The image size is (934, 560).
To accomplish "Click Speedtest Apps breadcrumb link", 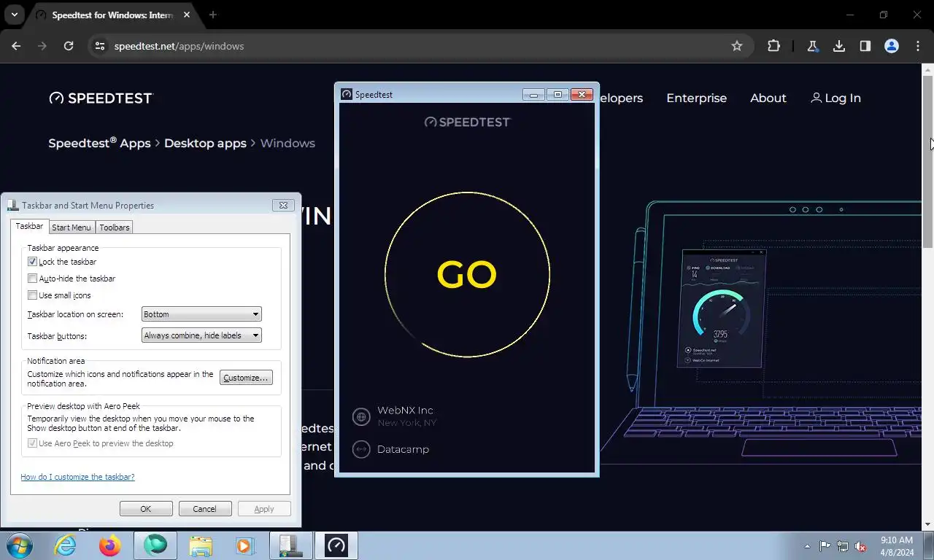I will click(99, 143).
